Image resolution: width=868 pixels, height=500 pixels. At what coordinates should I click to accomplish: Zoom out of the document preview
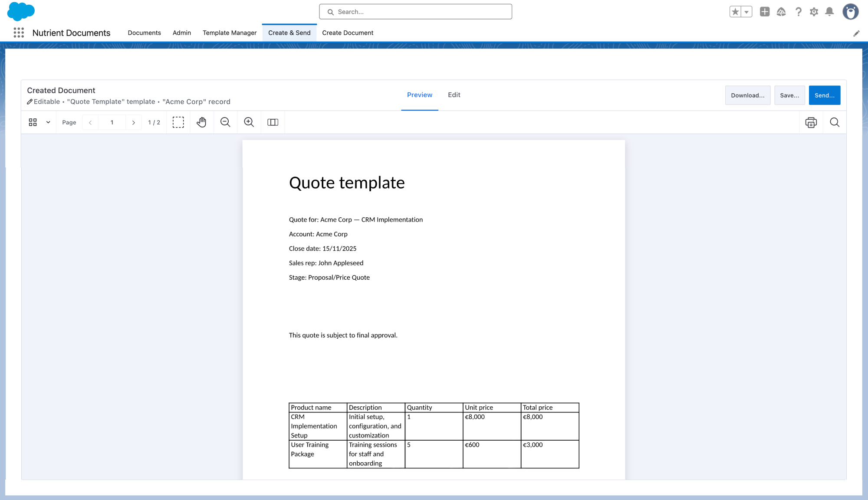pyautogui.click(x=225, y=122)
